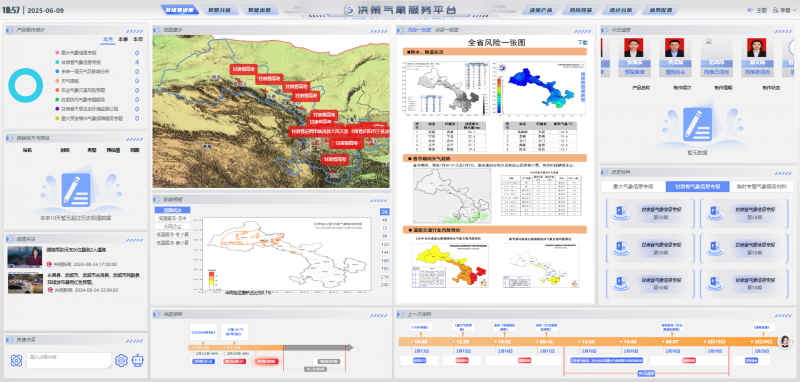This screenshot has width=800, height=382.
Task: Expand the 统计分析 top navigation menu
Action: (x=620, y=10)
